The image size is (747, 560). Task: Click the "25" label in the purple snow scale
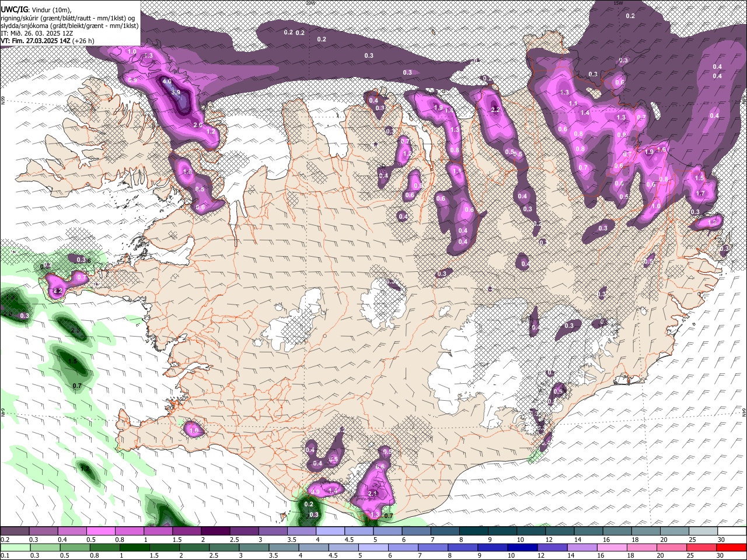(692, 540)
